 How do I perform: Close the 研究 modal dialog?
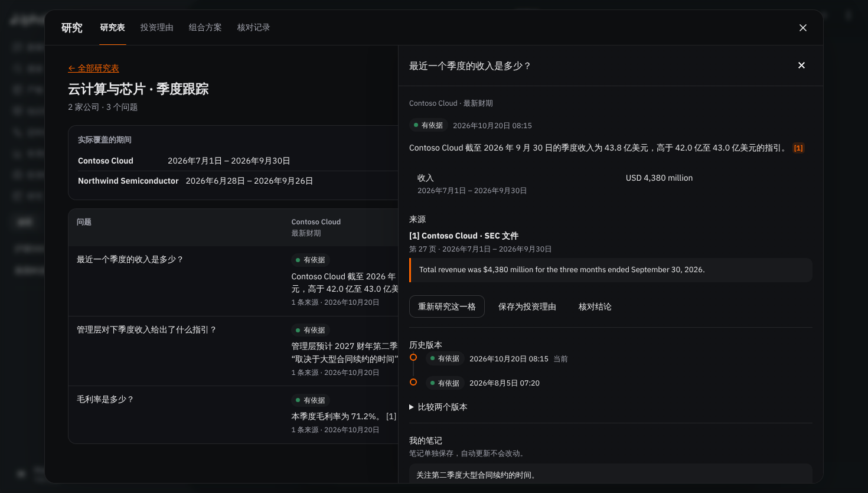coord(802,28)
